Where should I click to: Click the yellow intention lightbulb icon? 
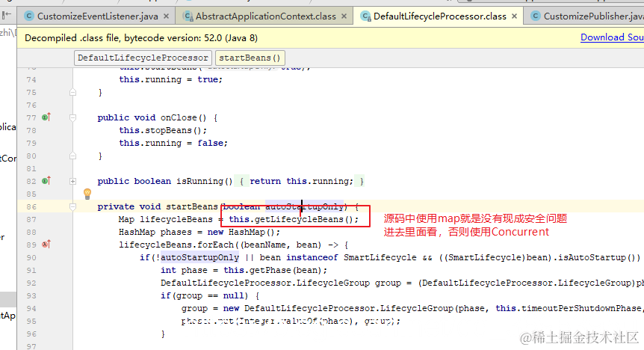(x=87, y=194)
